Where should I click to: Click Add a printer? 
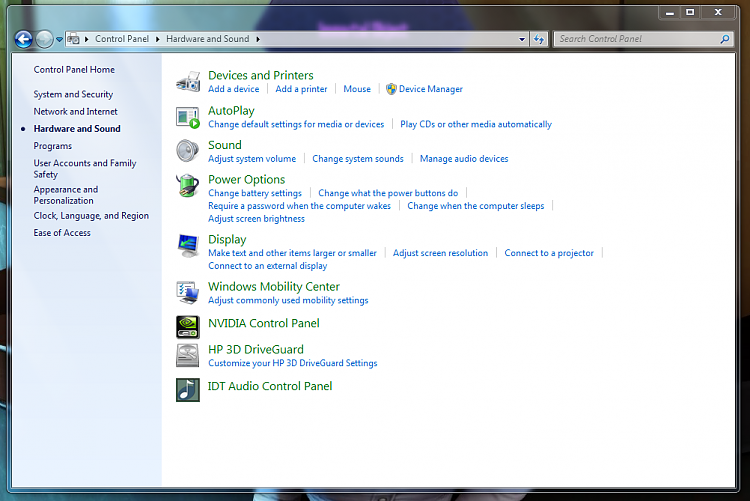point(301,89)
